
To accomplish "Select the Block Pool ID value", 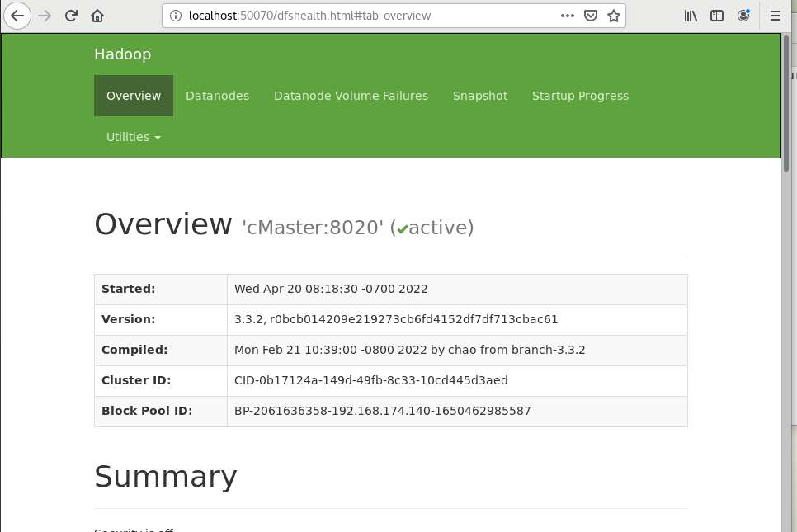I will (383, 411).
